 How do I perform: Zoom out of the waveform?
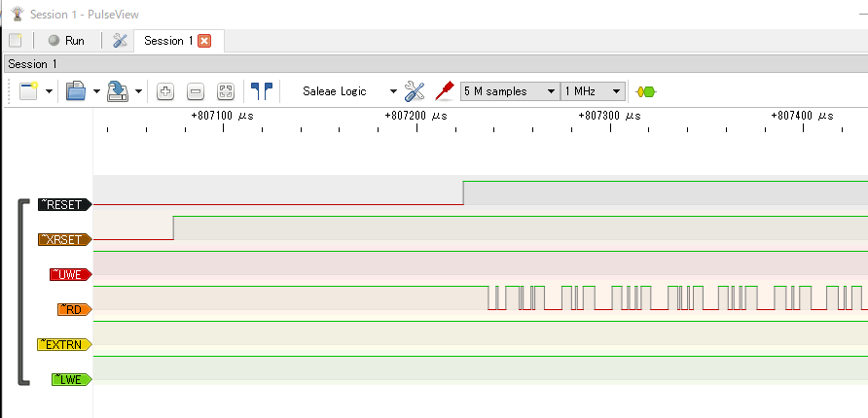click(x=196, y=91)
